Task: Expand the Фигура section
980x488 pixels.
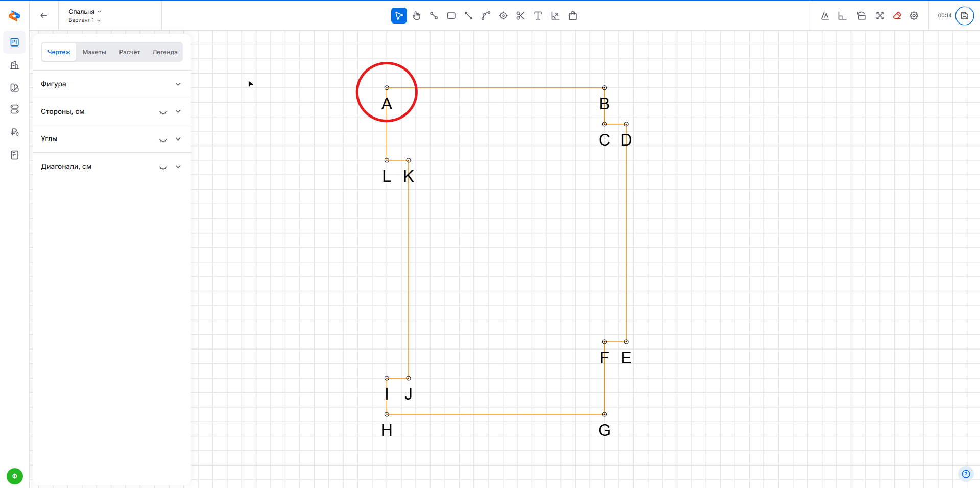Action: 178,84
